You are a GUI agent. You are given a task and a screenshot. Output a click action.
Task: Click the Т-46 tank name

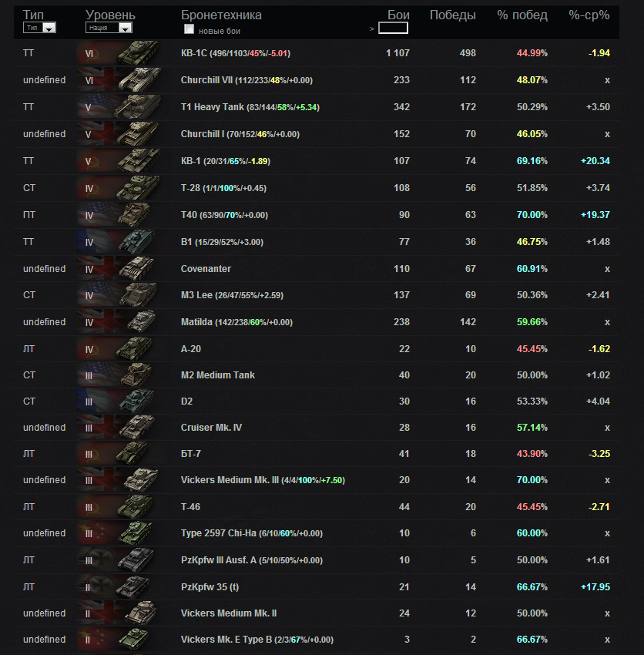(x=190, y=507)
